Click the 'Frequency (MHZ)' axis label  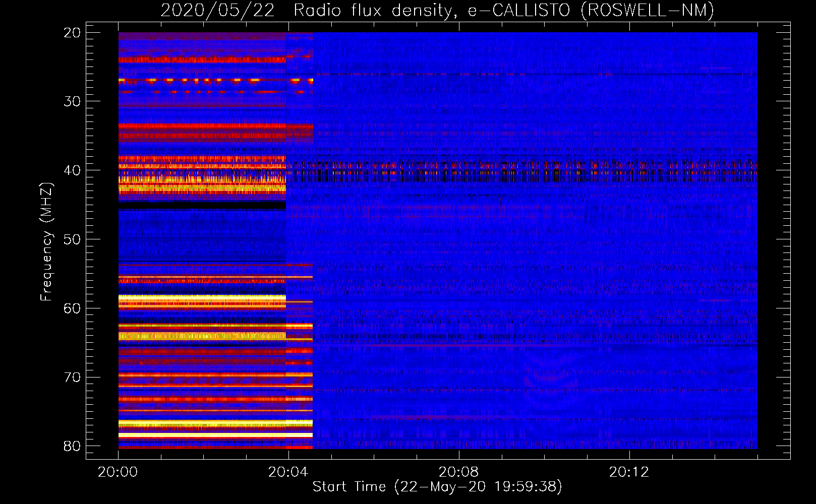(46, 242)
